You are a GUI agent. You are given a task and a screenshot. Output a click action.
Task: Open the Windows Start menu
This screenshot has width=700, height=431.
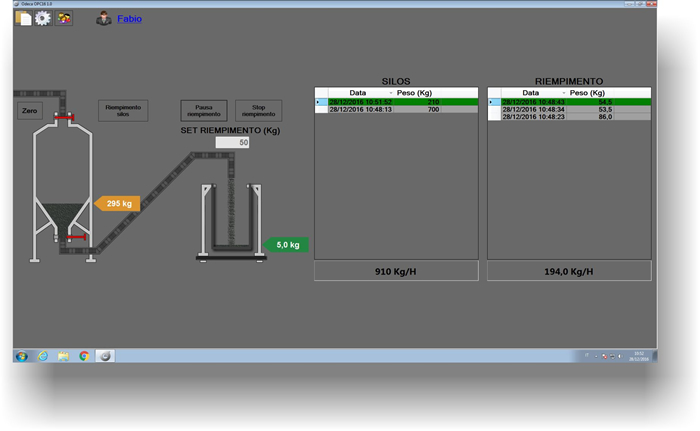21,355
